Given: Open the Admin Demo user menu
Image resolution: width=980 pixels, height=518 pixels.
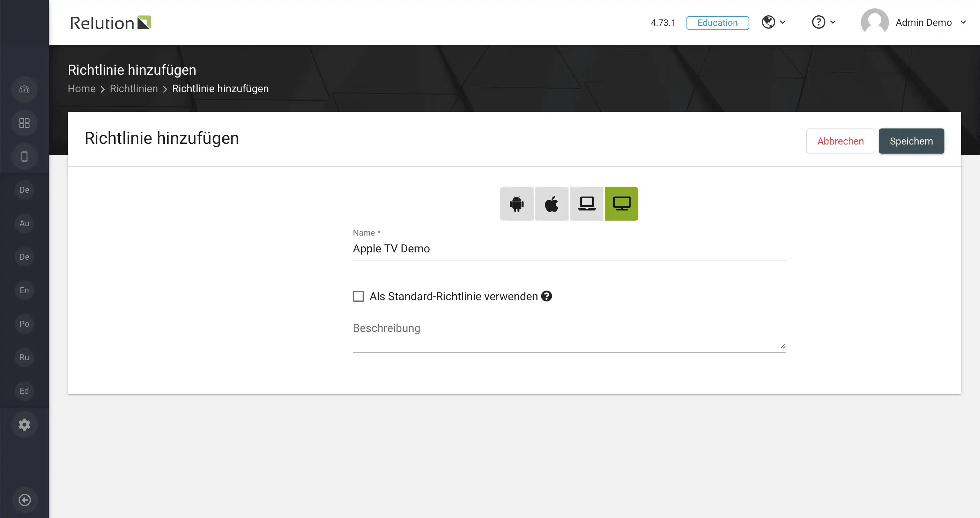Looking at the screenshot, I should tap(913, 22).
